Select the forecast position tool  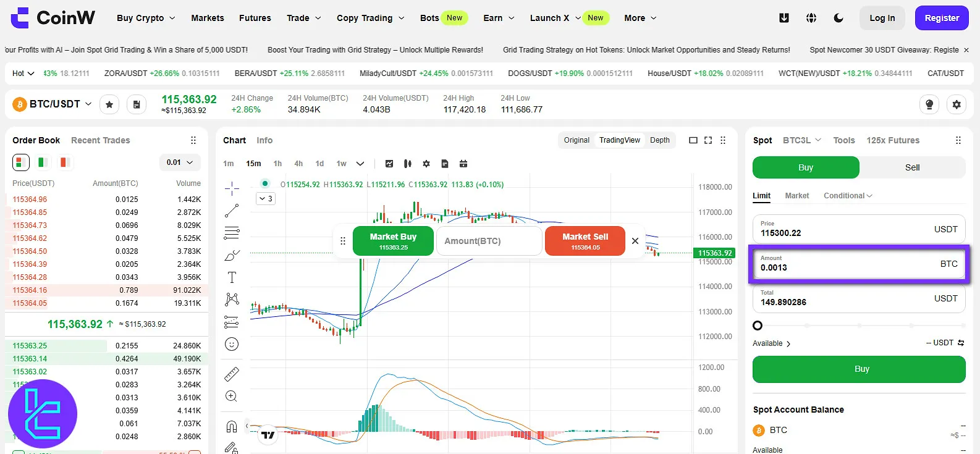pyautogui.click(x=232, y=322)
